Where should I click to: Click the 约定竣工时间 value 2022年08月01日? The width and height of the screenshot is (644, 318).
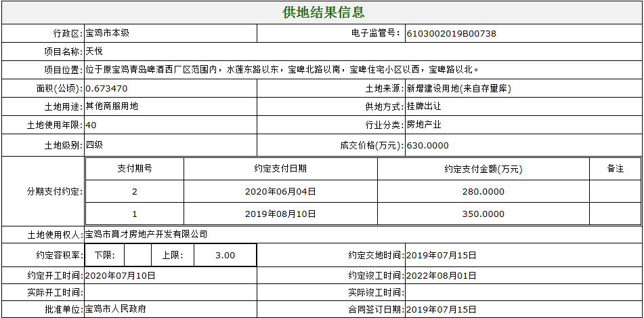click(x=441, y=276)
